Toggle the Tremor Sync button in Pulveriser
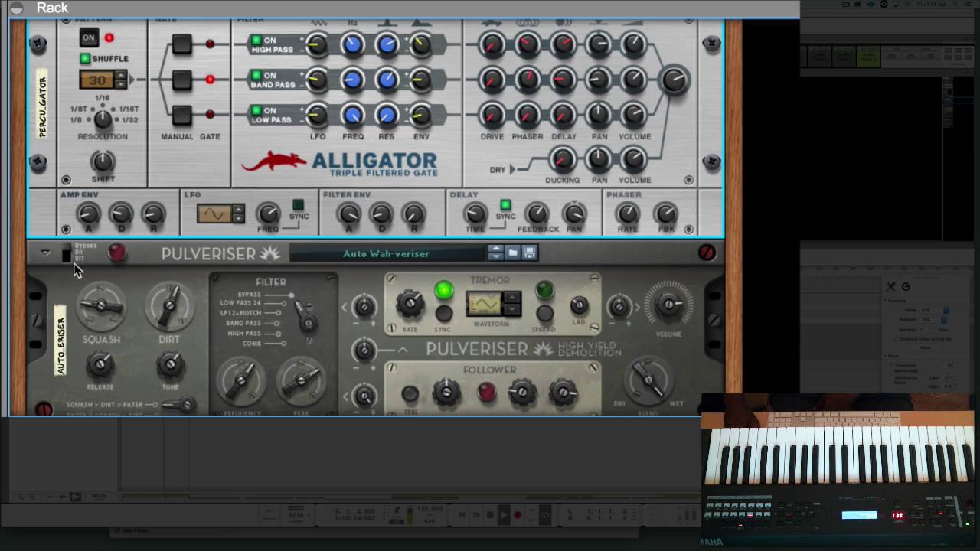The height and width of the screenshot is (551, 980). 443,313
